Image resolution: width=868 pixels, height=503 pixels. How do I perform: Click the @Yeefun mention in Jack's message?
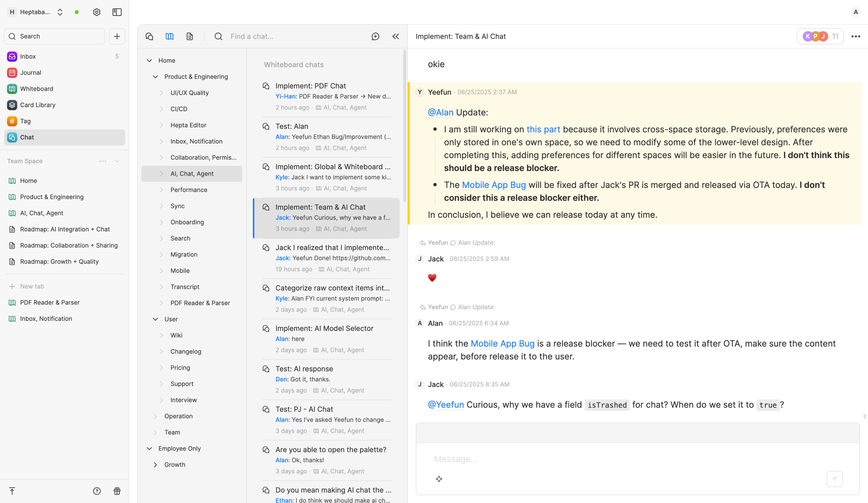(x=446, y=404)
